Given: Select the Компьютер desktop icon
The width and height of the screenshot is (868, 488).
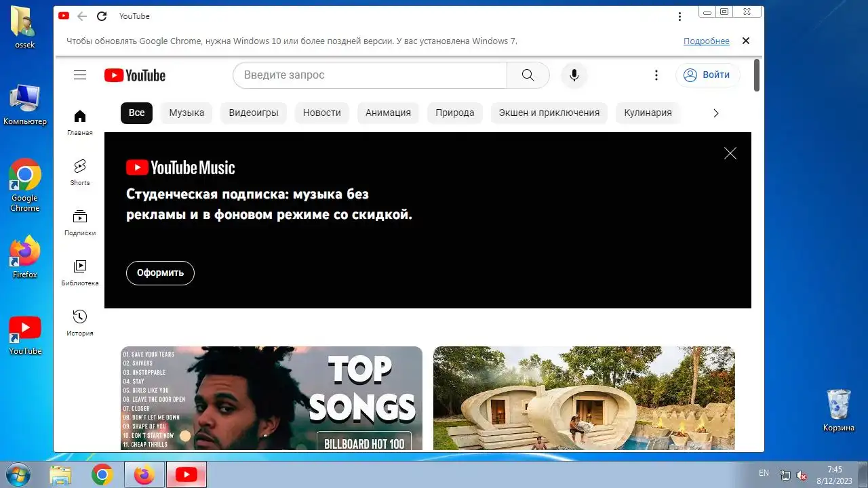Looking at the screenshot, I should [x=25, y=105].
